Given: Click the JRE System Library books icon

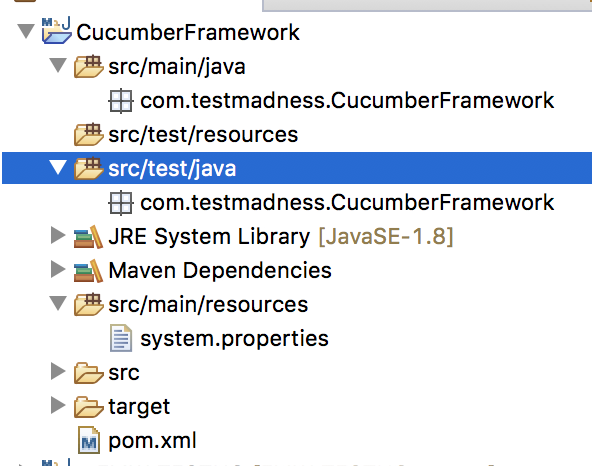Looking at the screenshot, I should tap(88, 237).
